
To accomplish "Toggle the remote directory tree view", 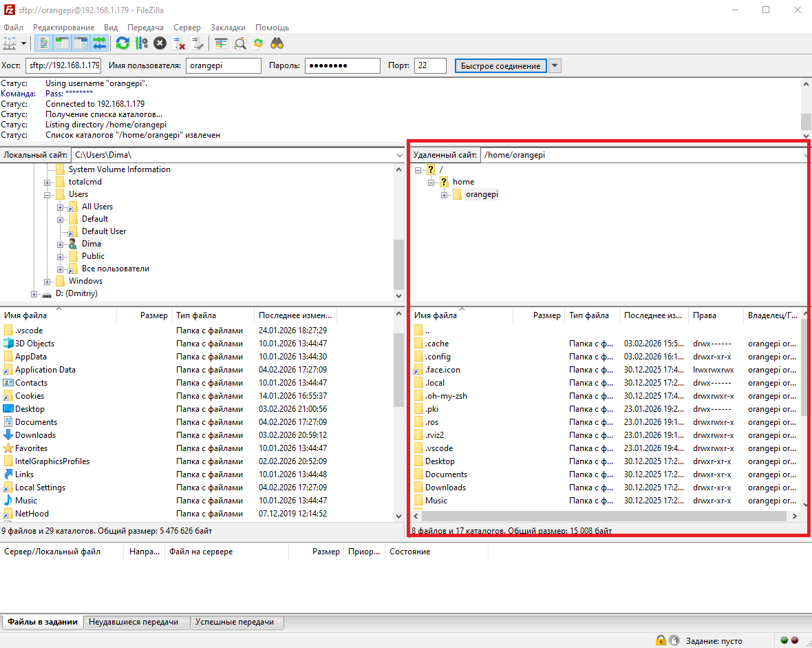I will tap(81, 43).
